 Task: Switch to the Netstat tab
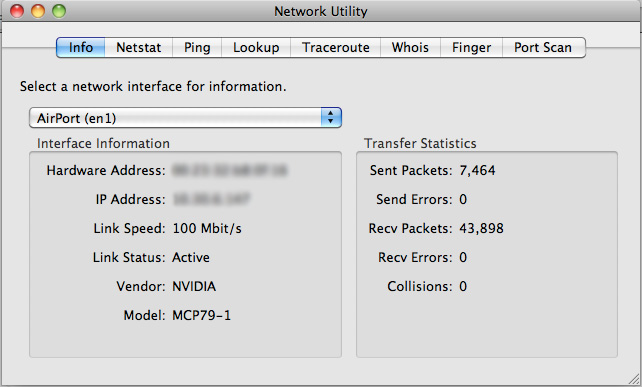pyautogui.click(x=138, y=48)
